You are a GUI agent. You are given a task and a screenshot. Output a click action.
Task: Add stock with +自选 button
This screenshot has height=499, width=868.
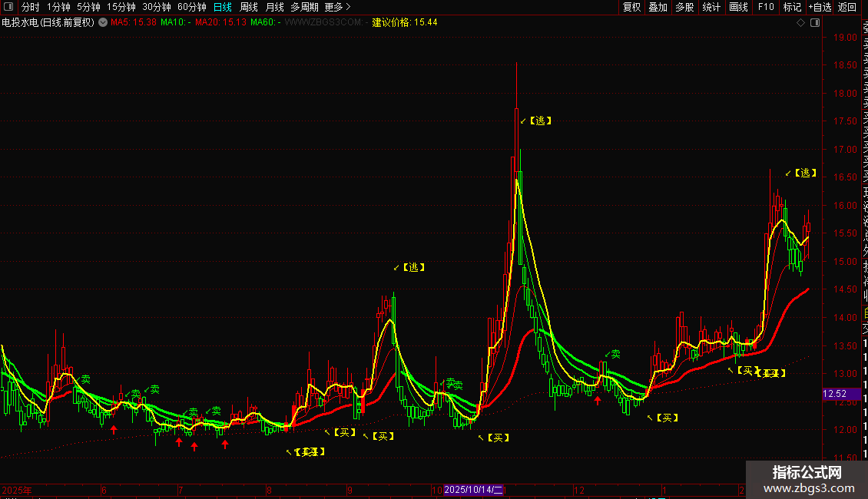point(820,7)
